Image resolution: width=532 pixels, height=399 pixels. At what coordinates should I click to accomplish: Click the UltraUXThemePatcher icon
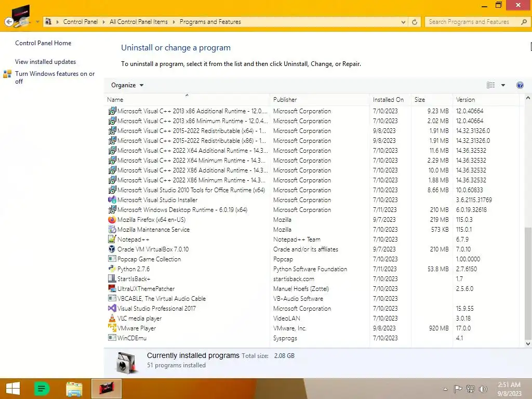112,288
